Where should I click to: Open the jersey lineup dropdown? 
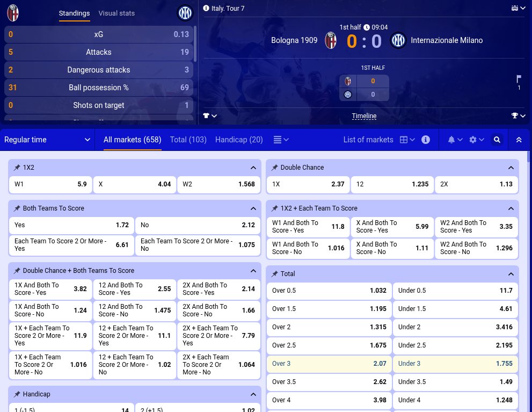pos(210,115)
